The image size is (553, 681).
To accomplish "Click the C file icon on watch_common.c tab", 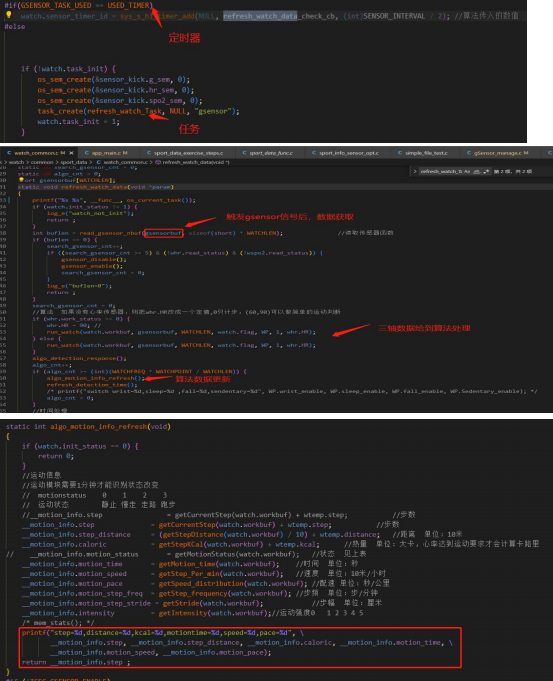I will pos(9,153).
